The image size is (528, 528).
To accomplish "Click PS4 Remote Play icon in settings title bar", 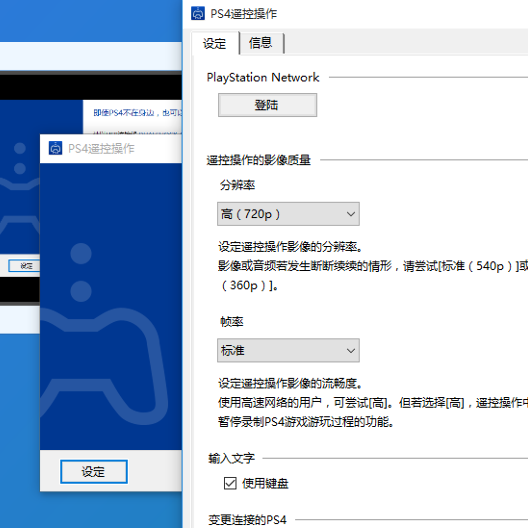I will coord(198,14).
